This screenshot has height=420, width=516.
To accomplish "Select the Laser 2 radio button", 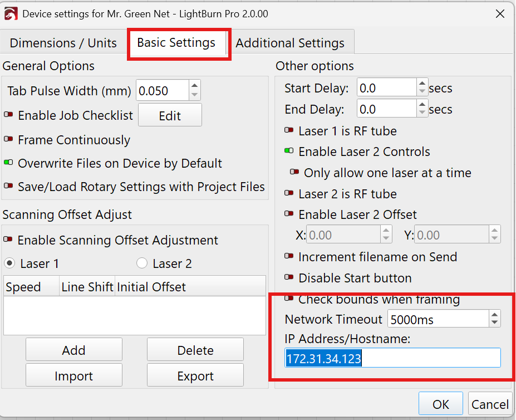I will [x=142, y=263].
